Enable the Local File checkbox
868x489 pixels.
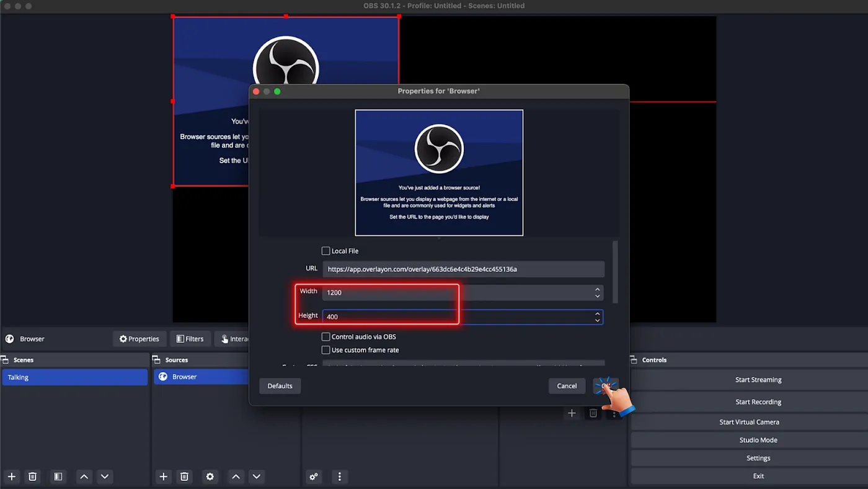[x=325, y=251]
